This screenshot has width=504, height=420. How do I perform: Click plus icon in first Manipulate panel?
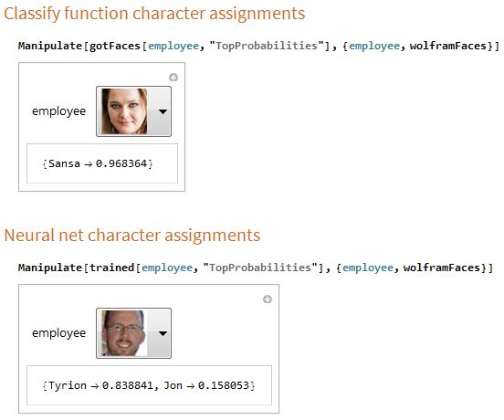click(173, 78)
